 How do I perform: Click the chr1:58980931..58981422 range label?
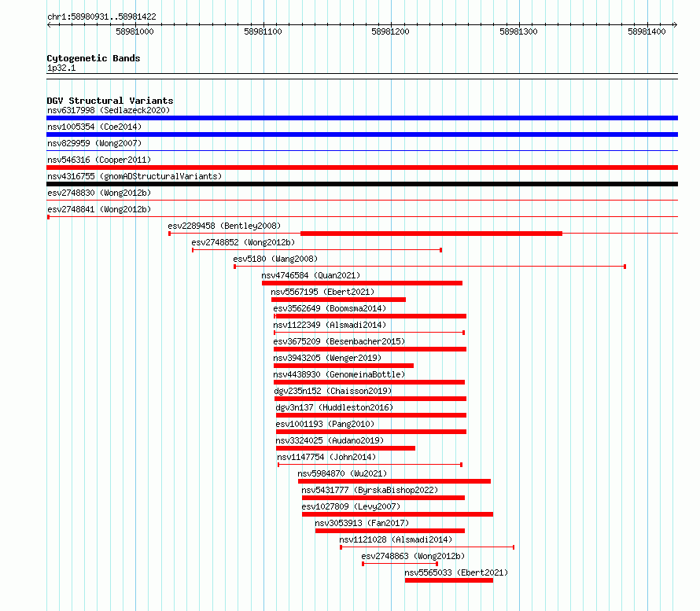tap(101, 17)
